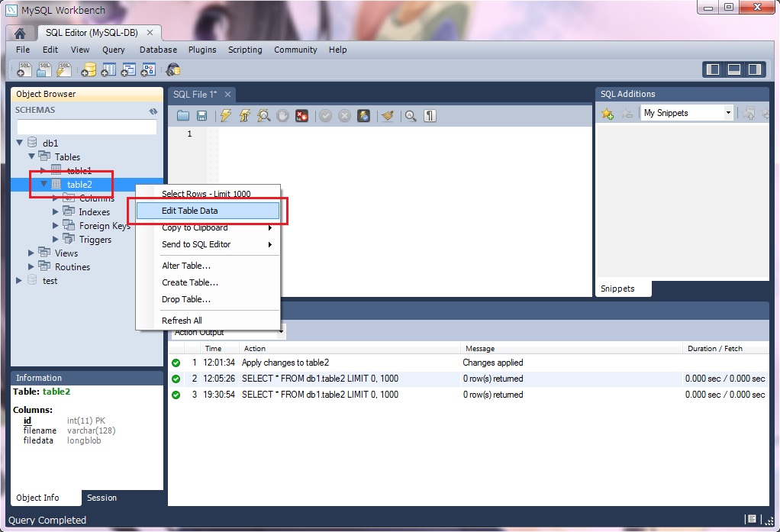
Task: Refresh schemas list icon
Action: (x=153, y=111)
